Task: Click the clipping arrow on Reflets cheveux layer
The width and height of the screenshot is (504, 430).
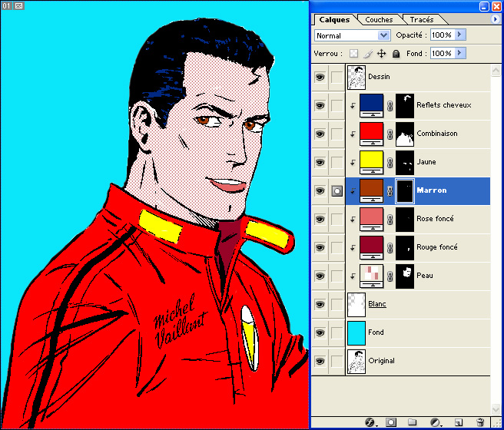Action: pyautogui.click(x=353, y=106)
